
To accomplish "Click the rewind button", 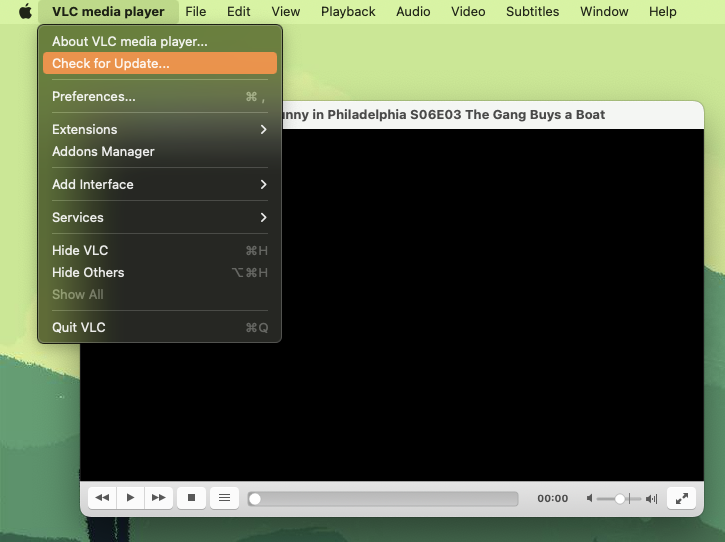I will point(102,498).
